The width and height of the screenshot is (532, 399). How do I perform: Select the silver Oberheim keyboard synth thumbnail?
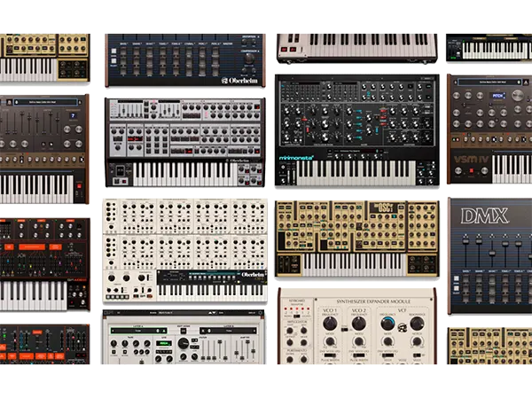coord(185,143)
